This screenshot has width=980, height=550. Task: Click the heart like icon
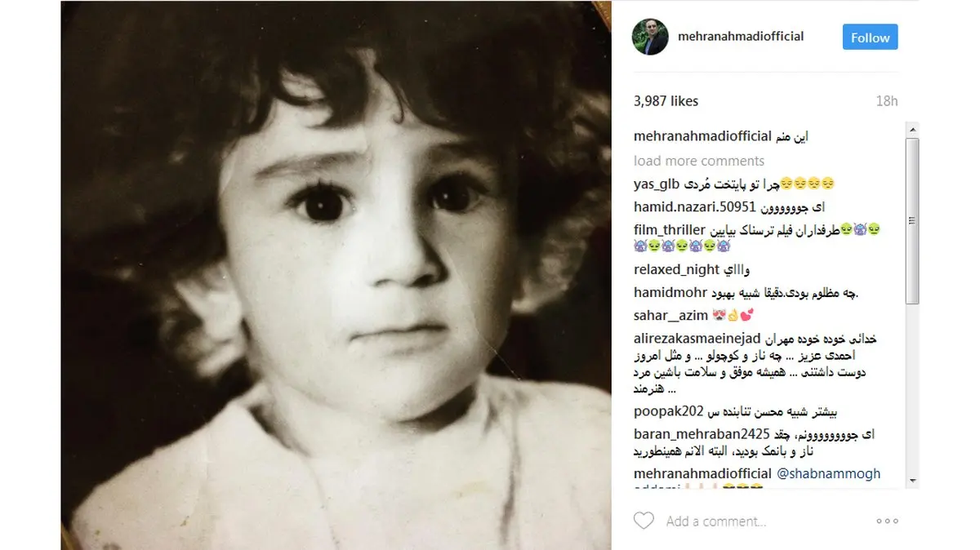click(x=644, y=521)
